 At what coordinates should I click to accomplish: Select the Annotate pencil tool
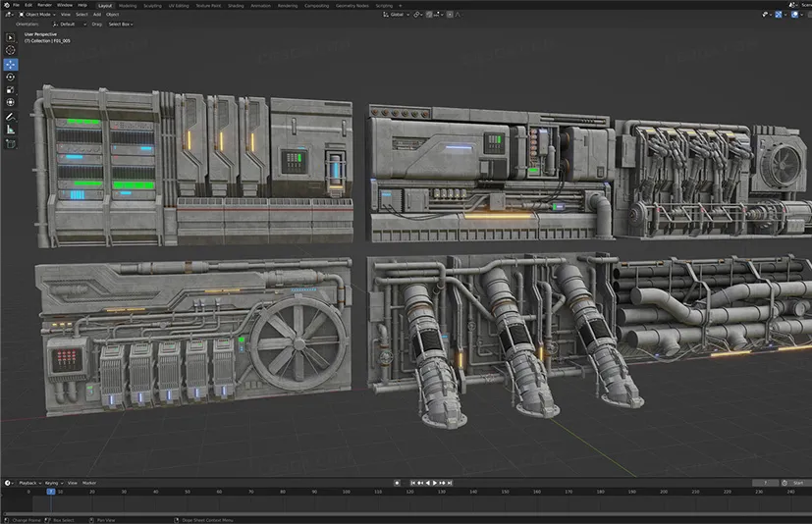coord(11,117)
